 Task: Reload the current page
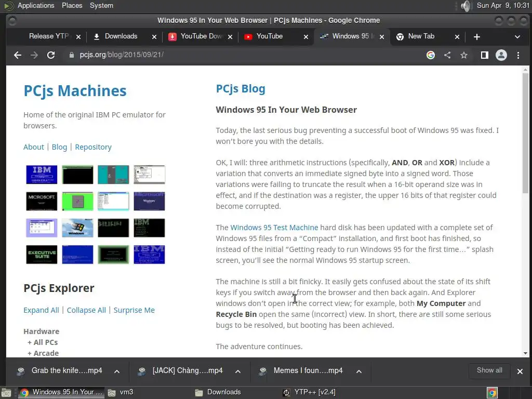point(51,55)
